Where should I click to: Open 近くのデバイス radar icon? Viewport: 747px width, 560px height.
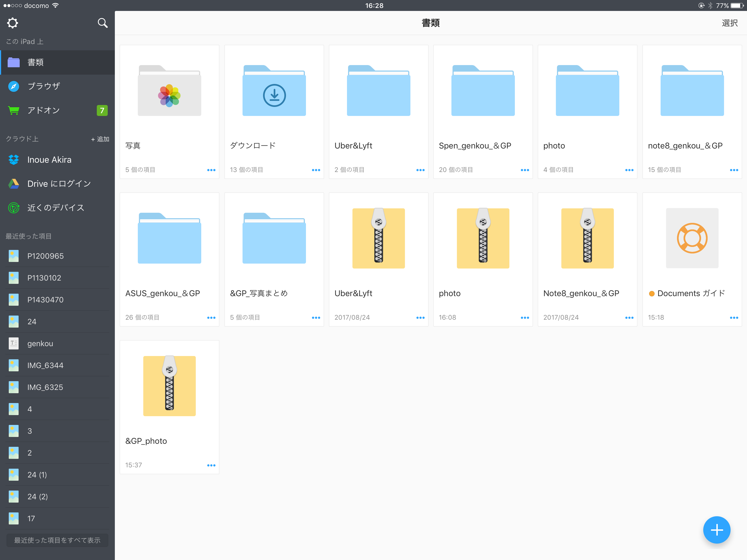click(14, 208)
